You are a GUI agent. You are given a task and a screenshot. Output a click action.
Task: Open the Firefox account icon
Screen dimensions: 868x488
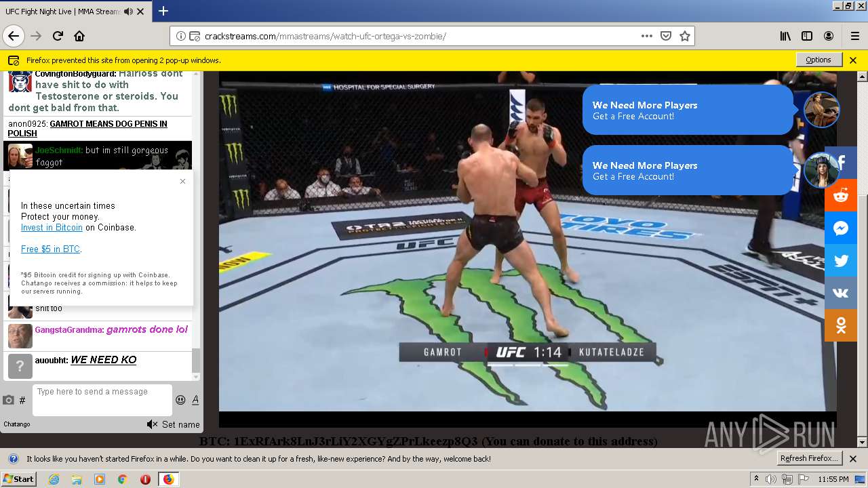tap(829, 36)
